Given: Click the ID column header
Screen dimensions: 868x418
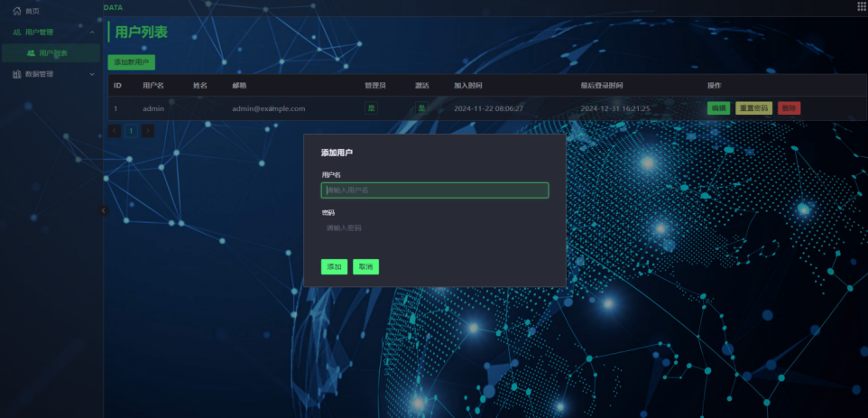Looking at the screenshot, I should (x=117, y=86).
